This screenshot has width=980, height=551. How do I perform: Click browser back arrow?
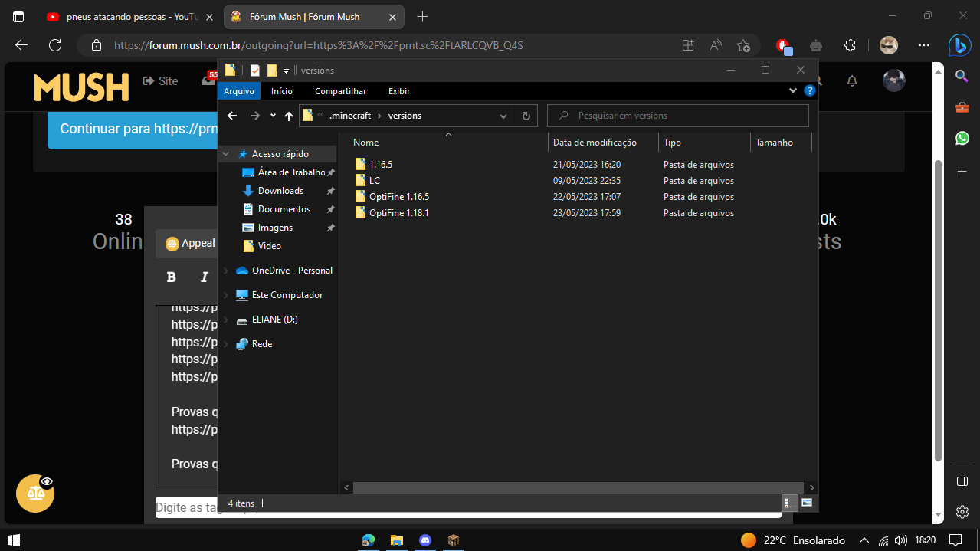tap(21, 45)
